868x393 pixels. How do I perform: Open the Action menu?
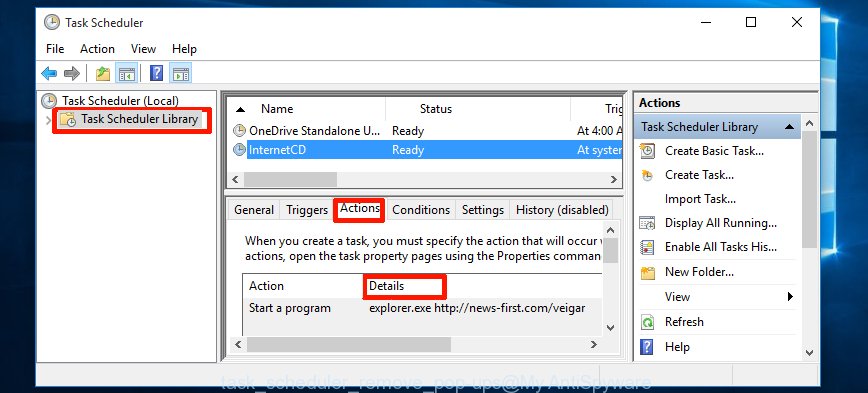(x=97, y=49)
